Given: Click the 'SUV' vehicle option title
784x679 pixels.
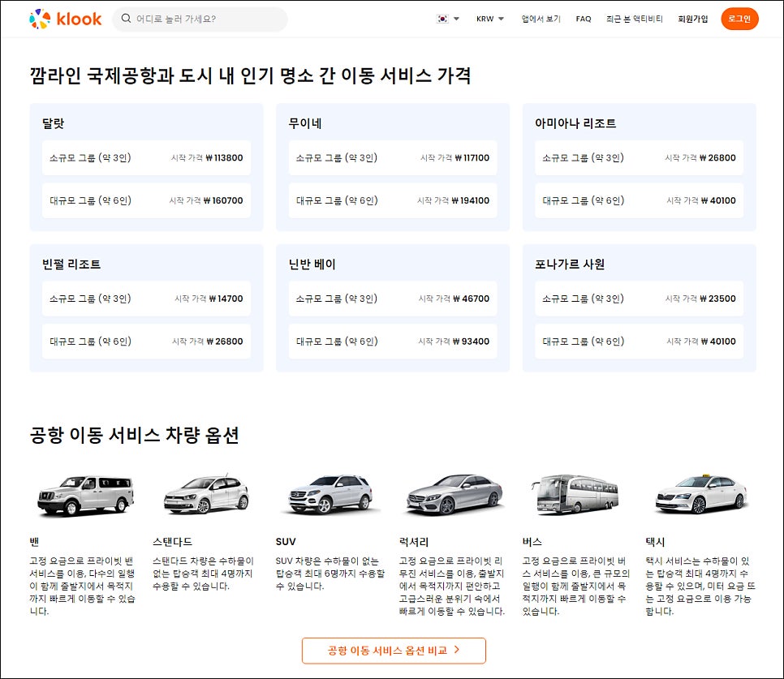Looking at the screenshot, I should tap(286, 542).
